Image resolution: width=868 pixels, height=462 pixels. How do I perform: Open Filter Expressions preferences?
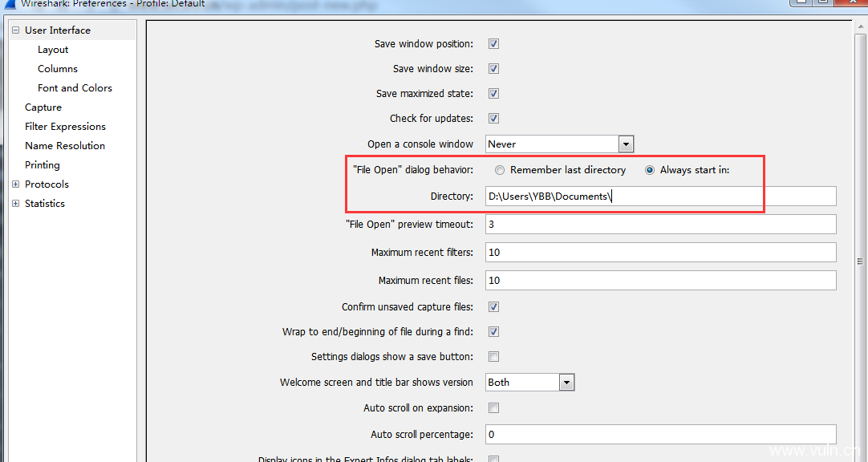(65, 127)
